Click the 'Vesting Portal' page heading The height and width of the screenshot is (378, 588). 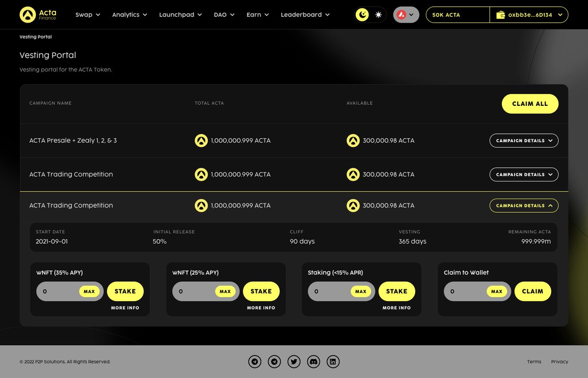(x=48, y=55)
